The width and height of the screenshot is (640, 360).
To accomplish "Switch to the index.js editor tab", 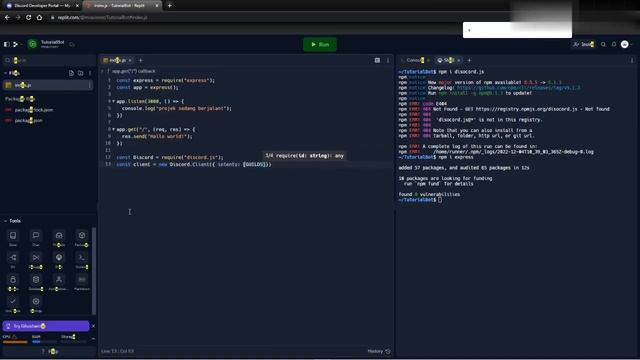I will click(116, 60).
